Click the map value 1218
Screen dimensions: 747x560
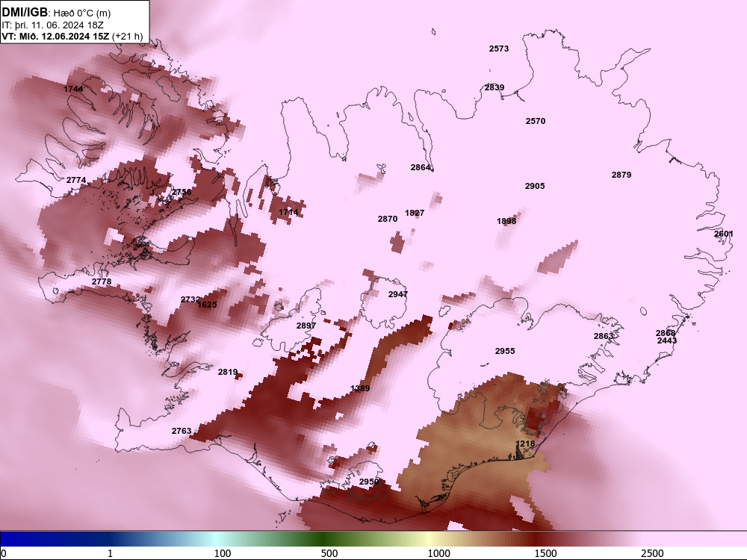click(525, 444)
